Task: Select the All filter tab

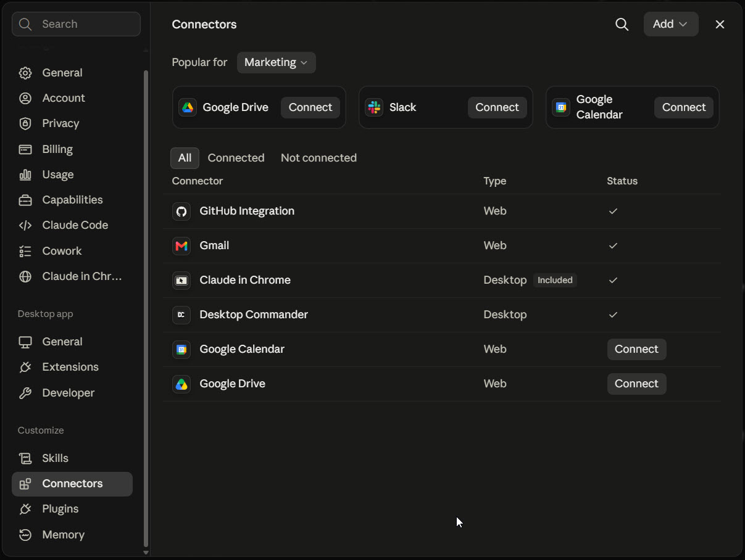Action: point(185,158)
